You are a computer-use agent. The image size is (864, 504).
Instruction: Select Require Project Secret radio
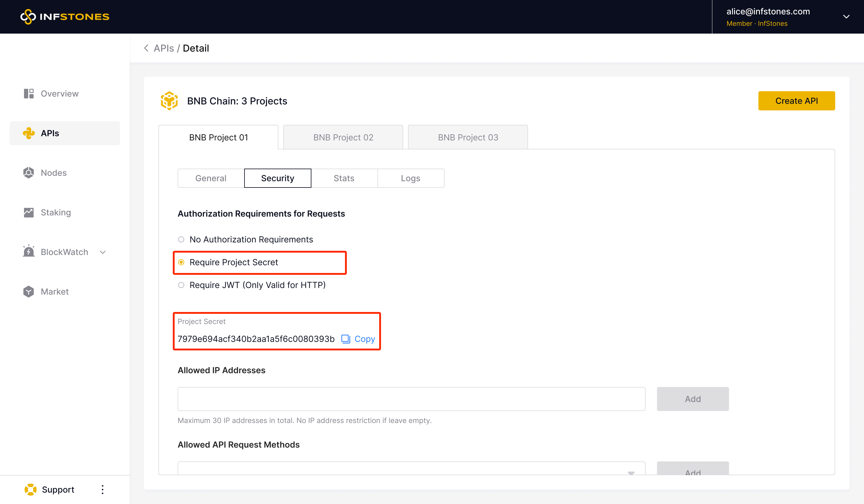click(181, 262)
